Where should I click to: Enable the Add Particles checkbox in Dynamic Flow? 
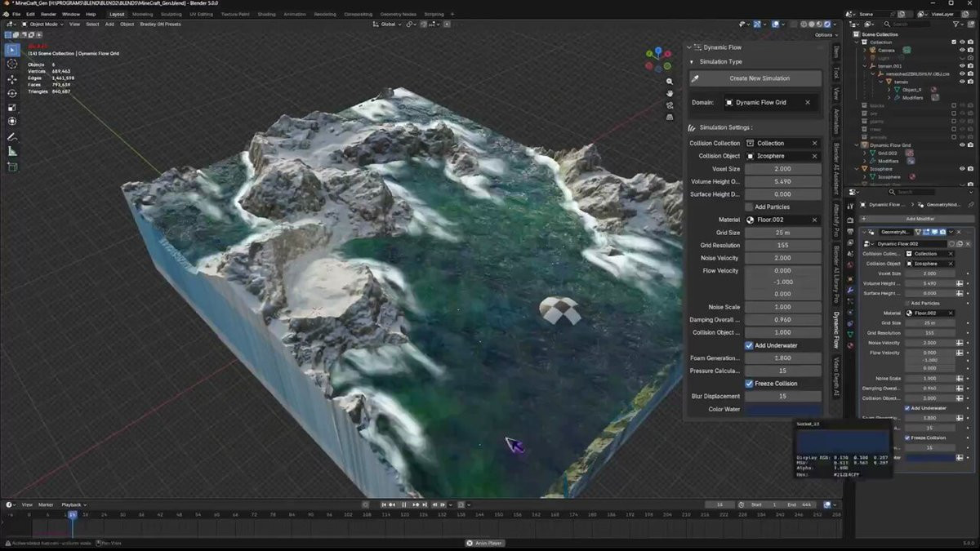coord(749,207)
